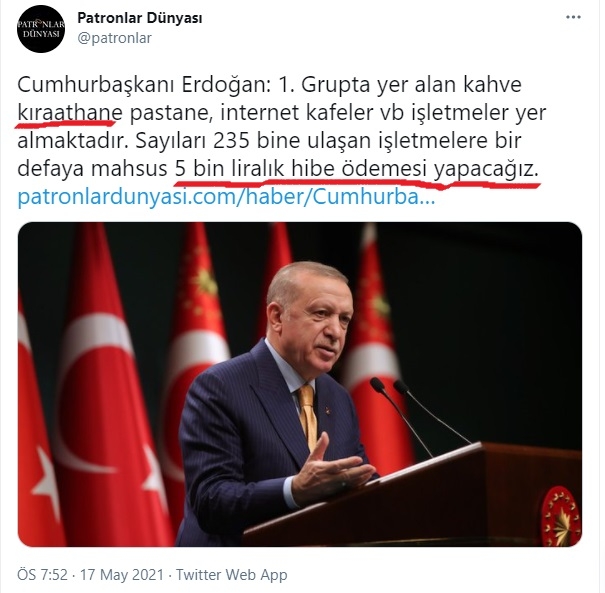Open the Patronlar Dünyası profile avatar

click(41, 29)
